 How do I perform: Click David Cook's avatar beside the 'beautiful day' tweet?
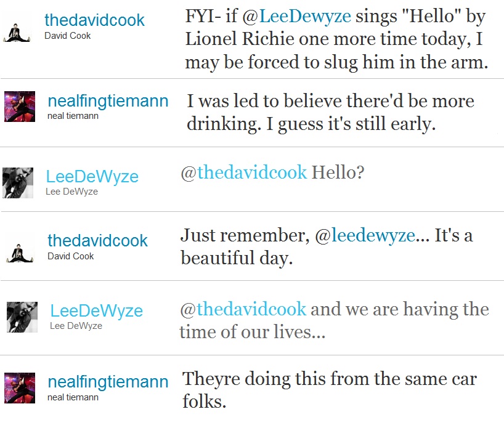(x=20, y=248)
